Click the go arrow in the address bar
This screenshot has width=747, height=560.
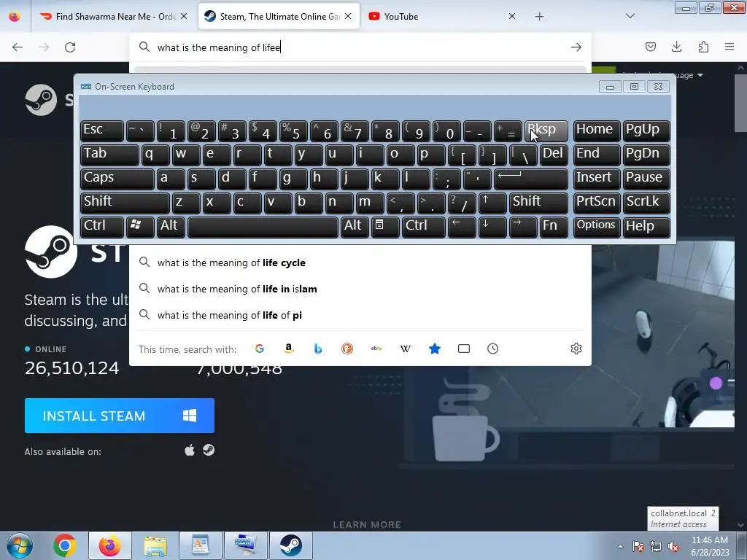point(576,47)
